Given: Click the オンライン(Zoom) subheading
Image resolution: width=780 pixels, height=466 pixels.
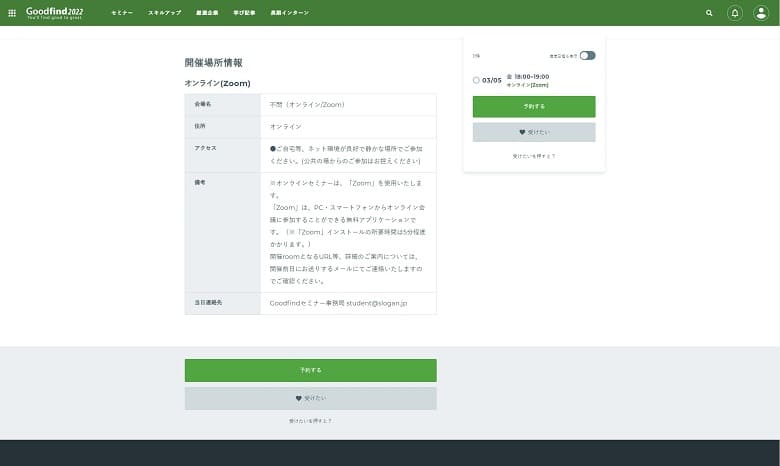Looking at the screenshot, I should tap(217, 84).
